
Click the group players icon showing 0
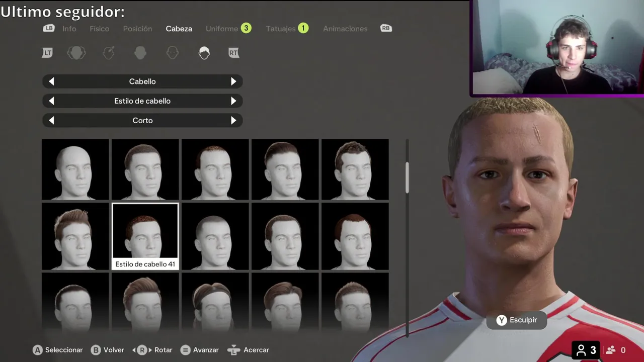(x=616, y=350)
